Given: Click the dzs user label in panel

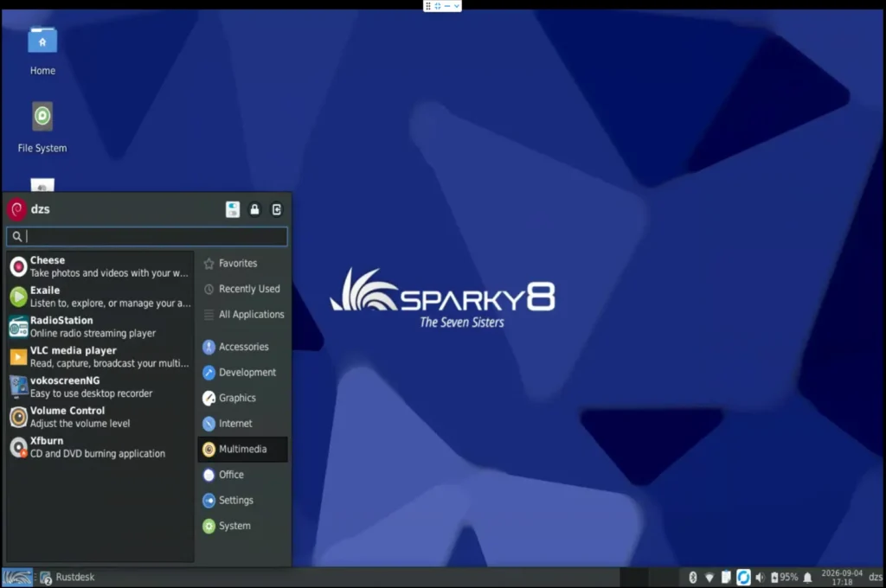Looking at the screenshot, I should (x=876, y=578).
